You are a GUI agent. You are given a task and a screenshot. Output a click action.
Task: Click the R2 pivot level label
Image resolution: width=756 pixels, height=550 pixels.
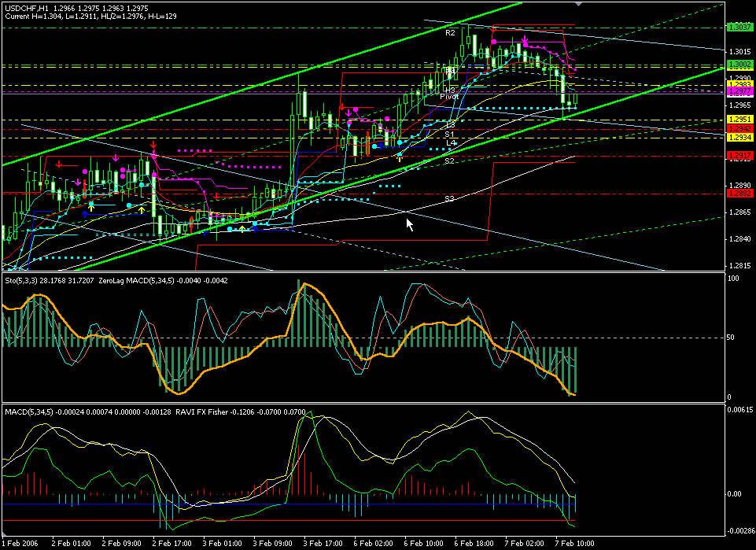click(x=450, y=33)
